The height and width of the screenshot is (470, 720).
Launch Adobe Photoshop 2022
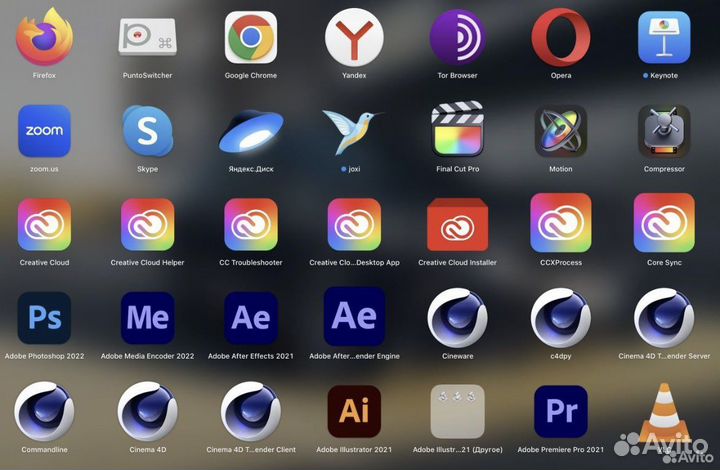(44, 318)
